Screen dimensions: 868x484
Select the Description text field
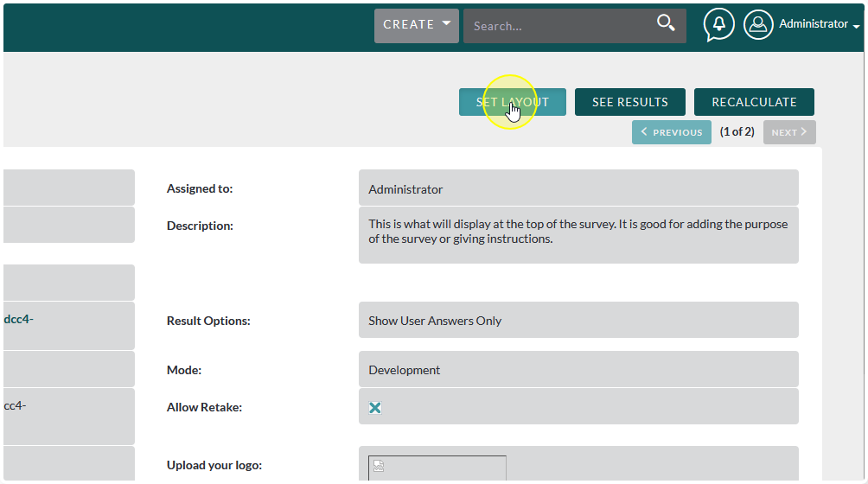click(x=578, y=232)
